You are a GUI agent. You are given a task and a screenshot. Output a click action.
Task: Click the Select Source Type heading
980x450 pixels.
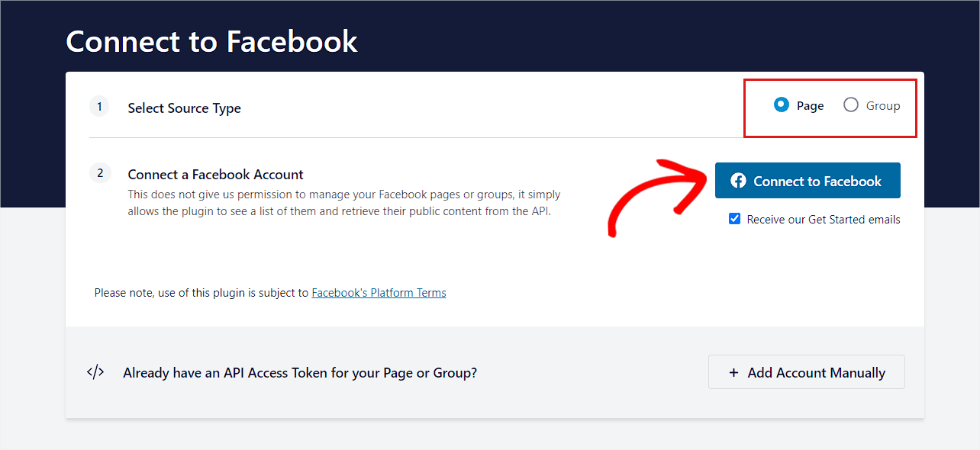pyautogui.click(x=184, y=108)
